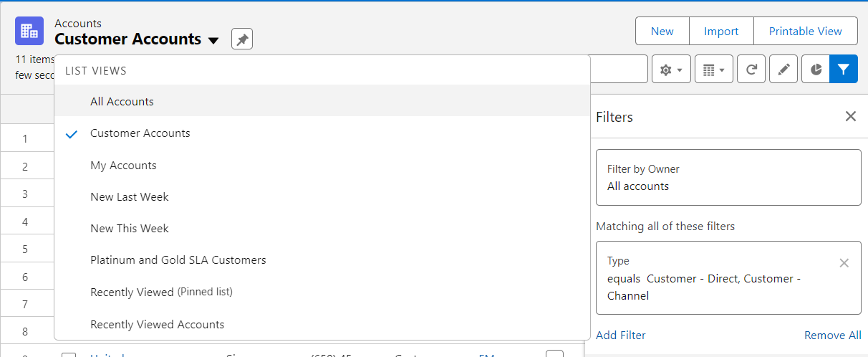Screen dimensions: 868x357
Task: Click the Accounts object label
Action: (x=78, y=24)
